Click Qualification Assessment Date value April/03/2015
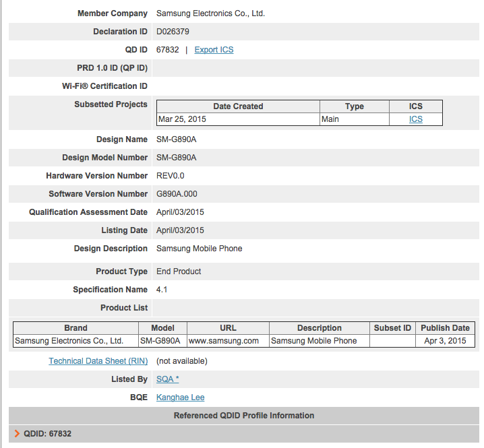The width and height of the screenshot is (484, 448). tap(180, 212)
